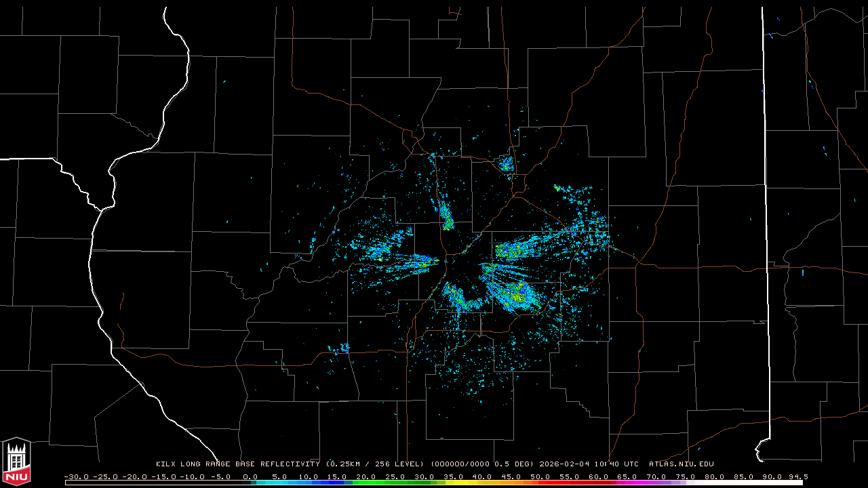Click the NIU logo in the corner

click(x=16, y=462)
